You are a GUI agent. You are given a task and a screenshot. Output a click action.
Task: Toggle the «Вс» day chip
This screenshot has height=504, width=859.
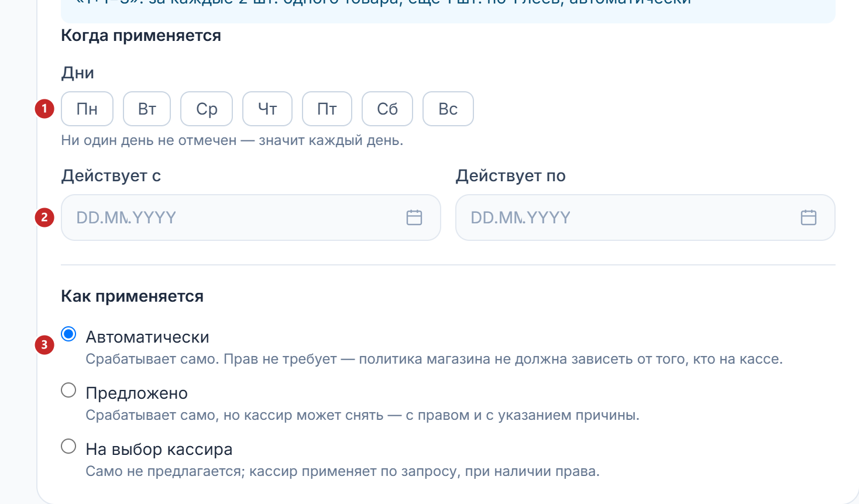(x=448, y=109)
